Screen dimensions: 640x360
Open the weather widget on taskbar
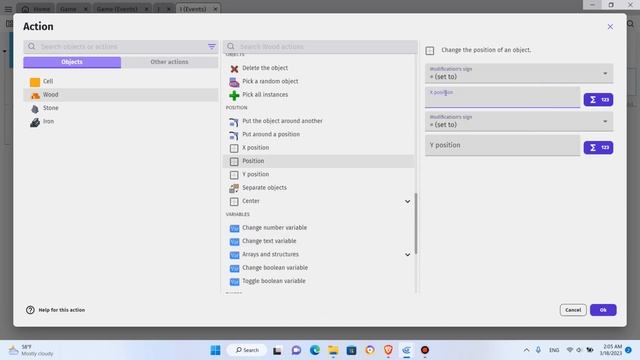click(31, 350)
